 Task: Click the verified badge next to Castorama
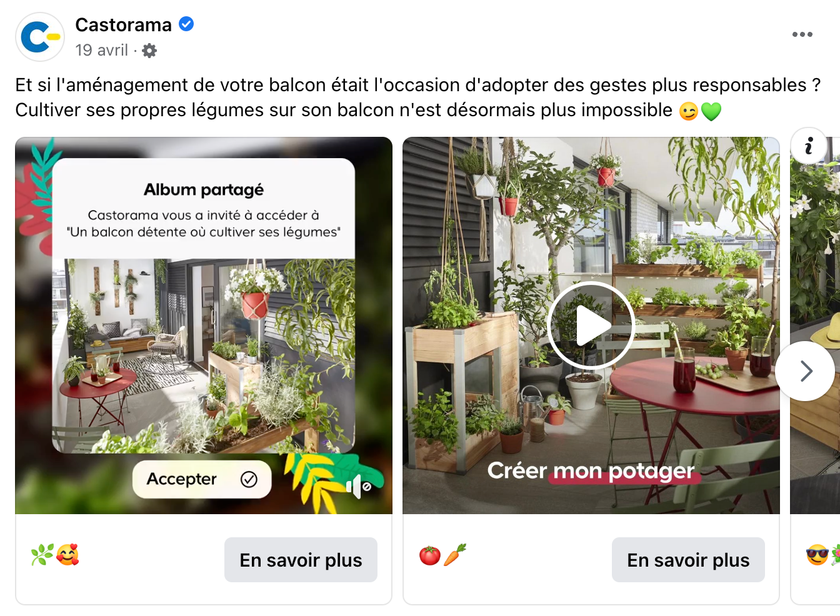[x=186, y=24]
